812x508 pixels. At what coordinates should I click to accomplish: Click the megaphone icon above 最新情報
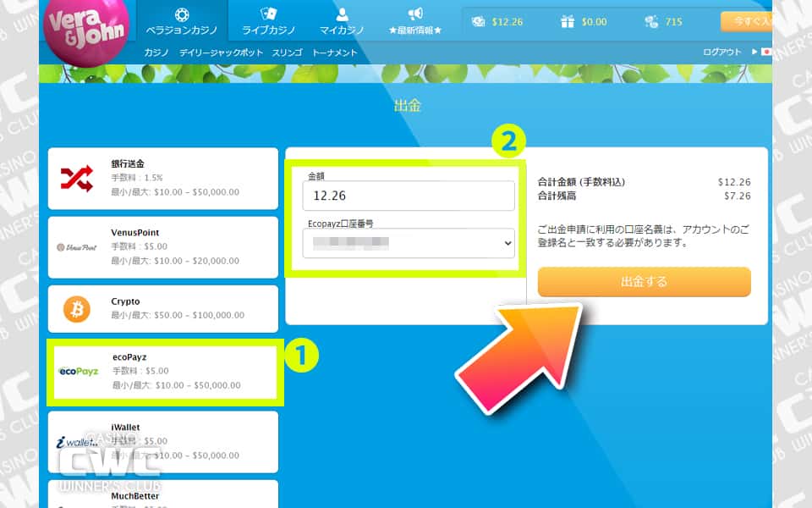click(415, 14)
